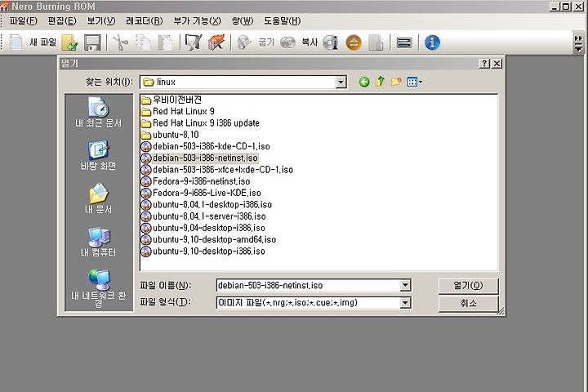Select debian-503-i386-kde-CD-1.iso

click(205, 146)
